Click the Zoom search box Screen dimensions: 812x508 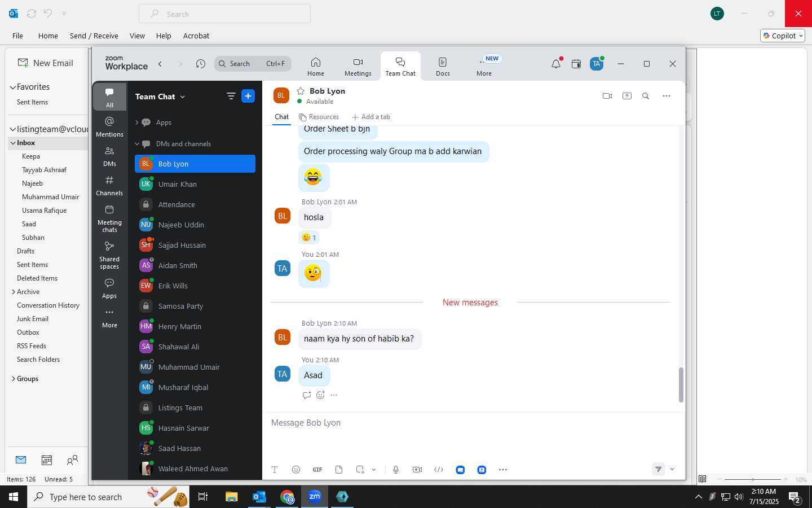tap(253, 64)
